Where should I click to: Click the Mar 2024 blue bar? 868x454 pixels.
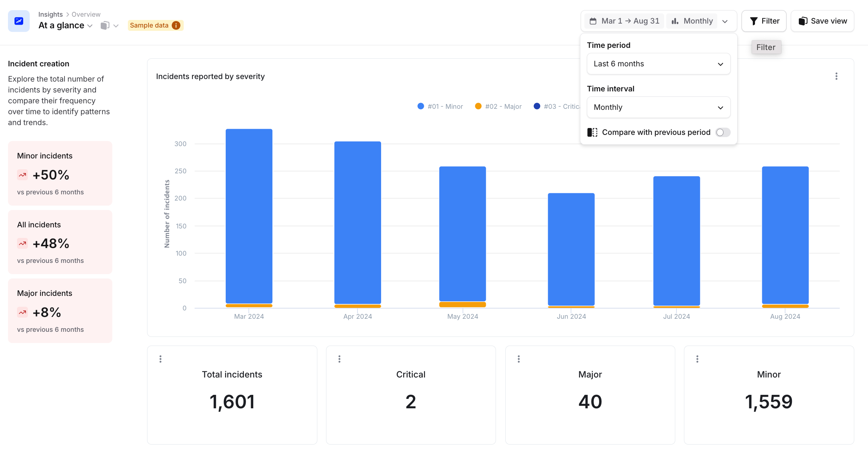(249, 216)
